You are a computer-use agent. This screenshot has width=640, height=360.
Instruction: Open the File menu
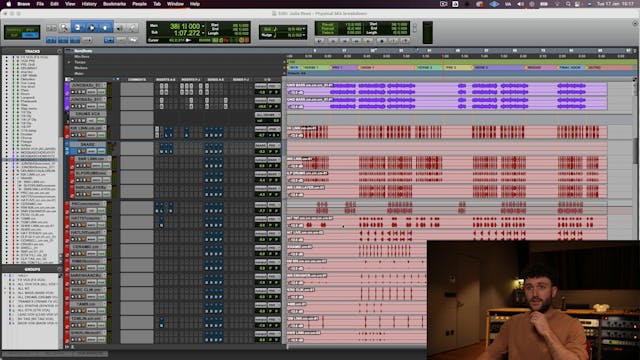(x=40, y=4)
